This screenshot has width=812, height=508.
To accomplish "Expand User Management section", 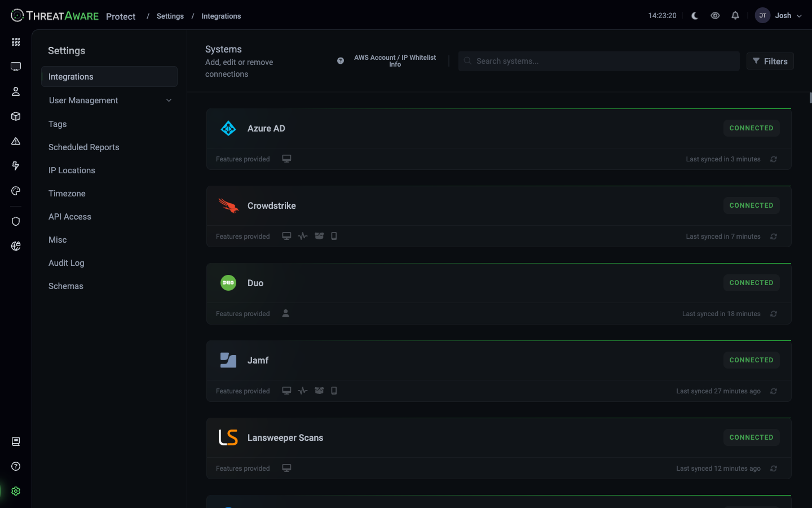I will point(109,100).
